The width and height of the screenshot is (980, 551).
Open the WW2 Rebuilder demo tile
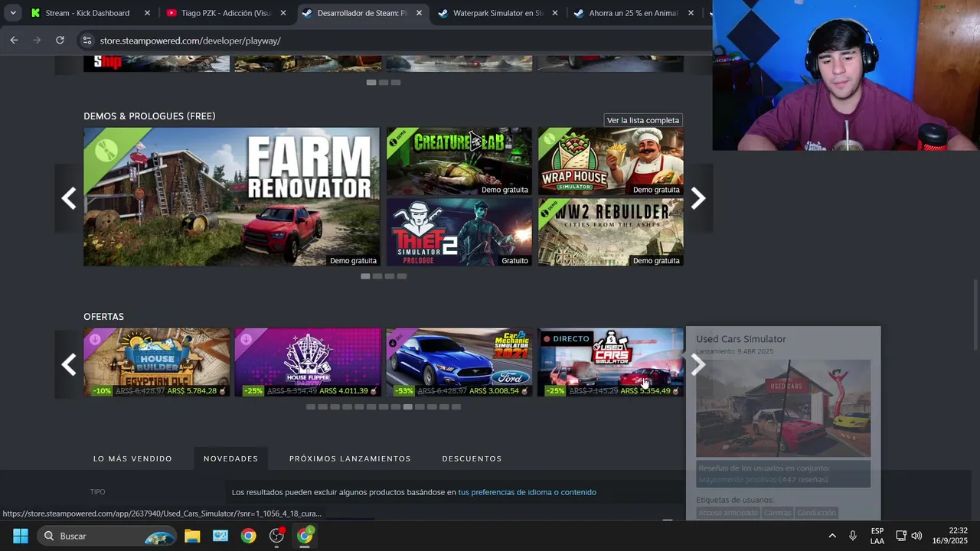tap(610, 233)
